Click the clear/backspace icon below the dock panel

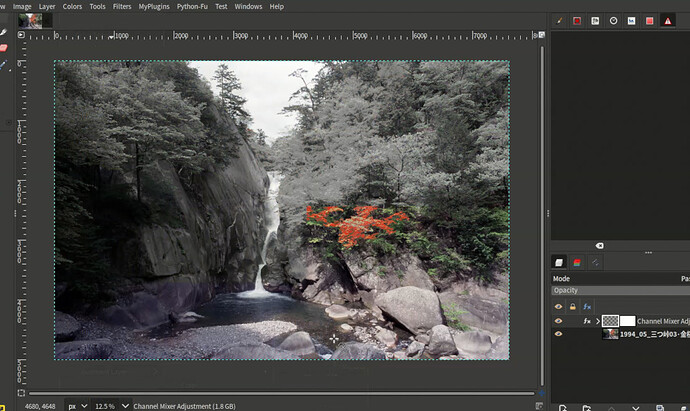coord(599,246)
